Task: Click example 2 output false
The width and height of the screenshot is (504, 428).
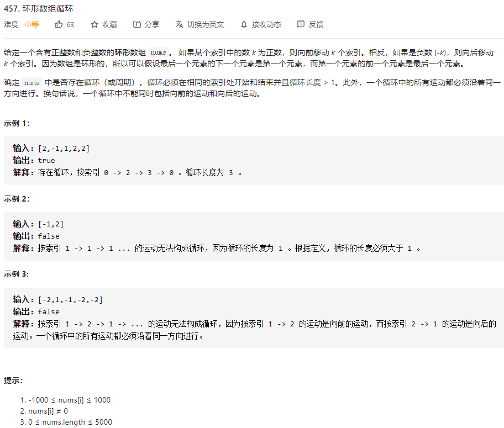Action: [49, 236]
